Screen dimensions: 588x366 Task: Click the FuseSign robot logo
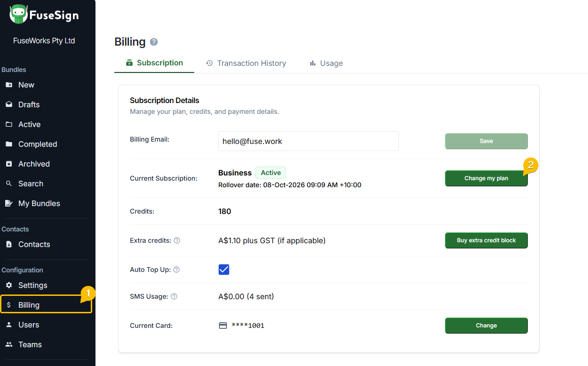(18, 15)
